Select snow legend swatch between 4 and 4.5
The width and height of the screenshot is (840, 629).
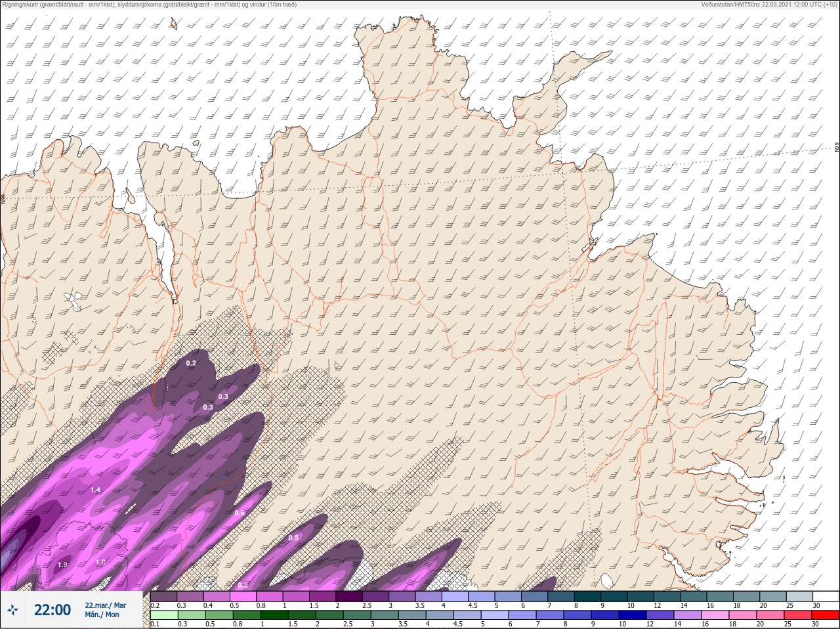click(455, 596)
